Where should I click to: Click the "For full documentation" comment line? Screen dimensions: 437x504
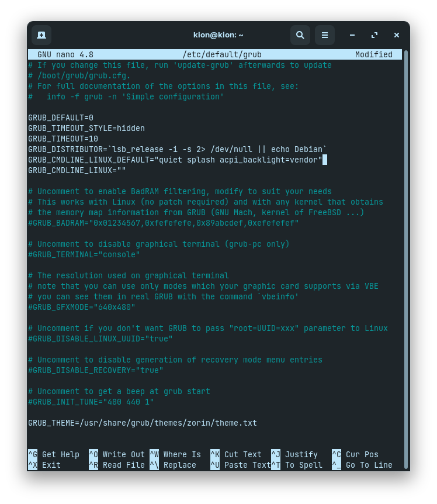(x=164, y=87)
